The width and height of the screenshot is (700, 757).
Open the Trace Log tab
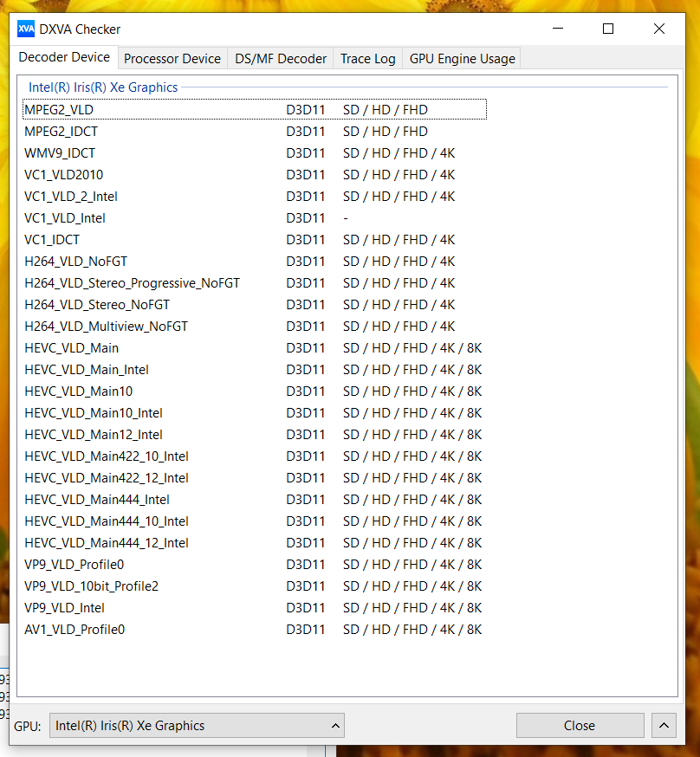368,58
